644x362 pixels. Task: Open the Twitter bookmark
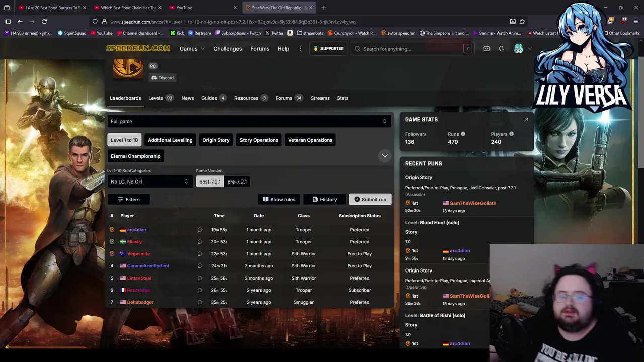(x=274, y=33)
